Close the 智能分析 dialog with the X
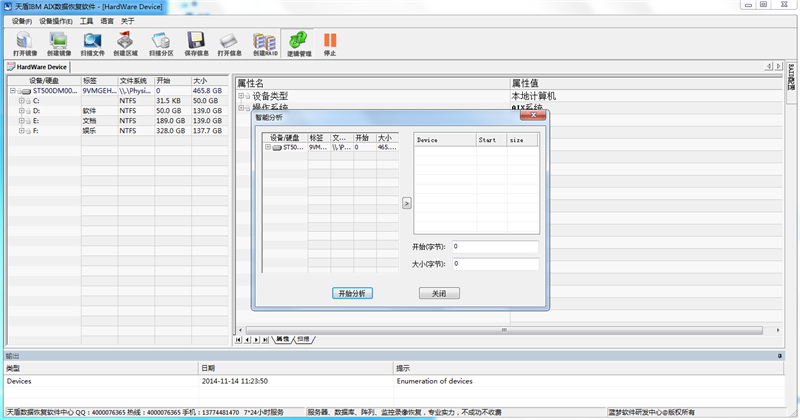800x420 pixels. point(533,115)
